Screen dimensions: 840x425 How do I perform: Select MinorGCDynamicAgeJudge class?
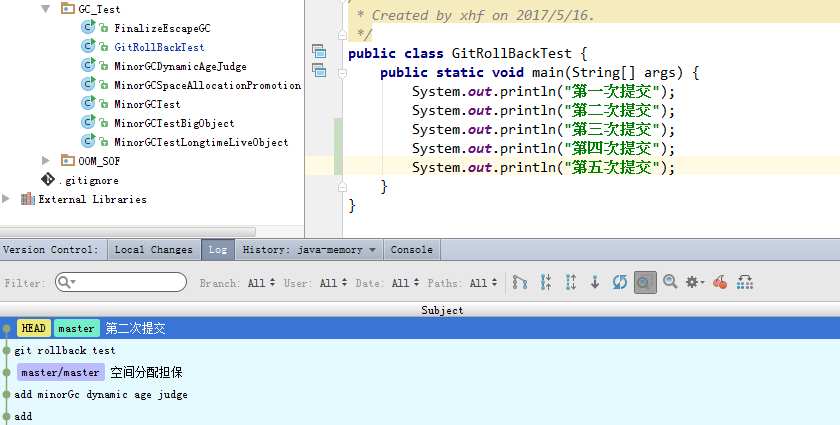[x=180, y=66]
